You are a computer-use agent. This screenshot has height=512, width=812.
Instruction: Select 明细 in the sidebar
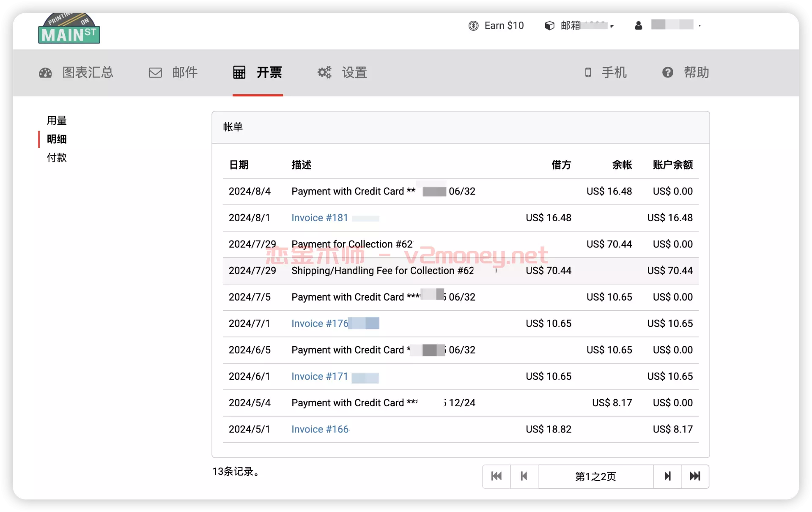click(57, 139)
